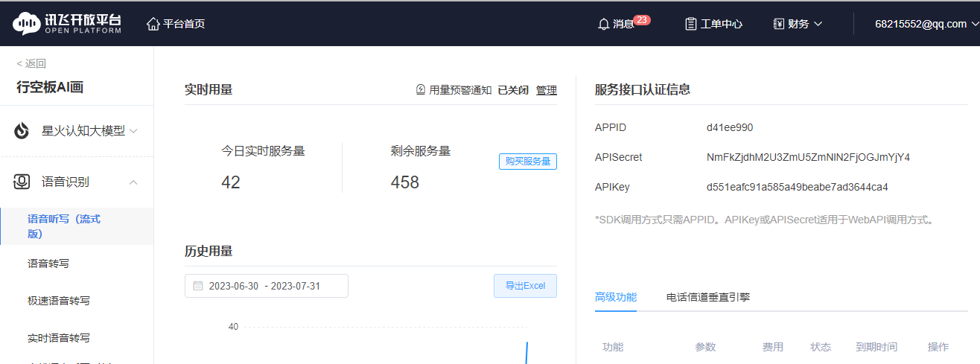This screenshot has width=980, height=364.
Task: Click the 语音识别 microphone icon
Action: tap(22, 182)
